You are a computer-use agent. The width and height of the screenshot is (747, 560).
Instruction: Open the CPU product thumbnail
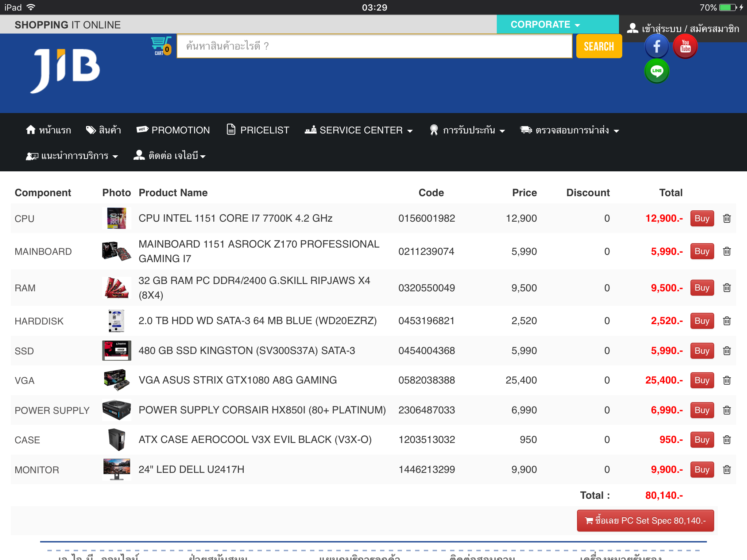117,218
